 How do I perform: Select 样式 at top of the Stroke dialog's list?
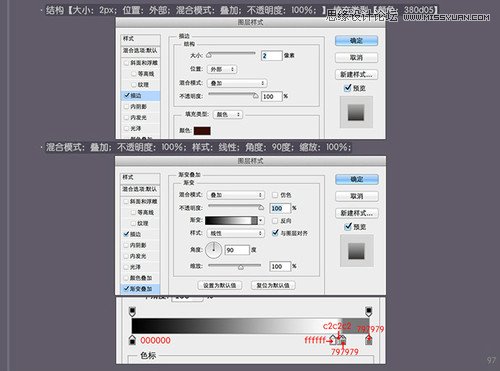[140, 39]
